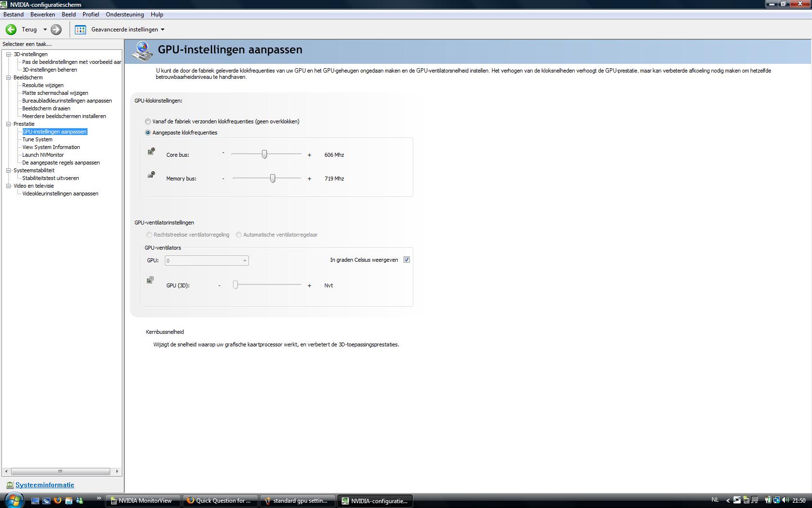This screenshot has height=508, width=812.
Task: Click the Messenger people quick launch icon
Action: [80, 501]
